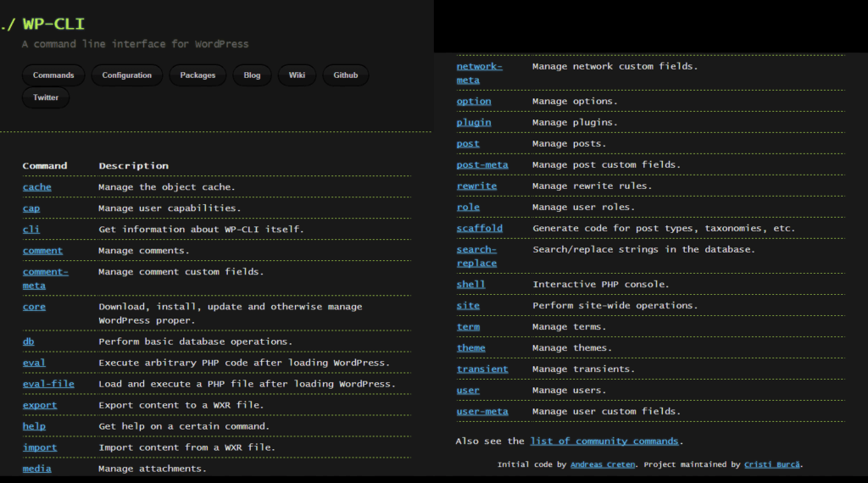Open the Commands navigation button

point(53,75)
